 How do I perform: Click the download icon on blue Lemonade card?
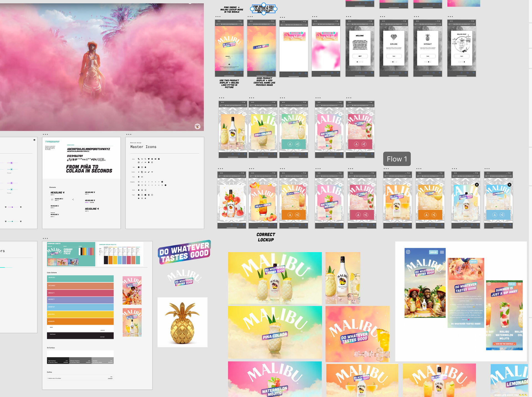pyautogui.click(x=495, y=215)
